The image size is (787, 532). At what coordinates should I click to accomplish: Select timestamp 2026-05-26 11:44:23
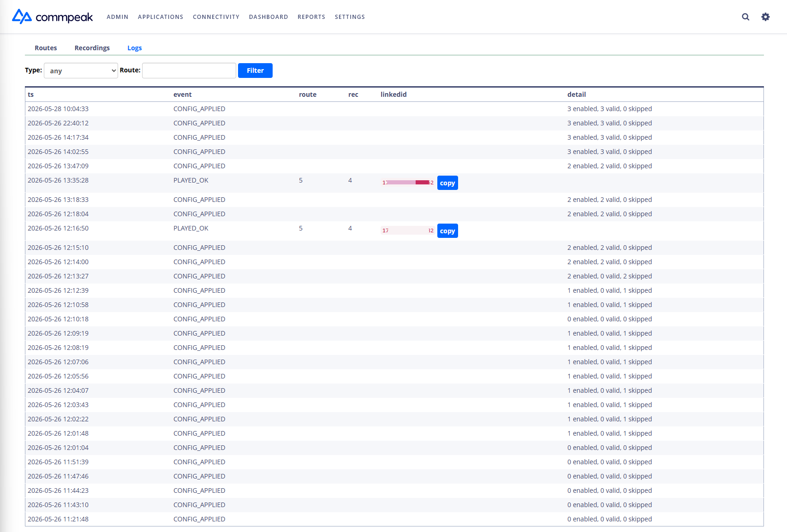coord(58,491)
